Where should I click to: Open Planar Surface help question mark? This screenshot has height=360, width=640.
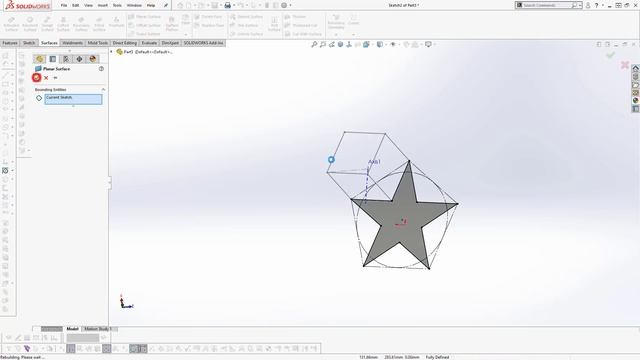101,69
